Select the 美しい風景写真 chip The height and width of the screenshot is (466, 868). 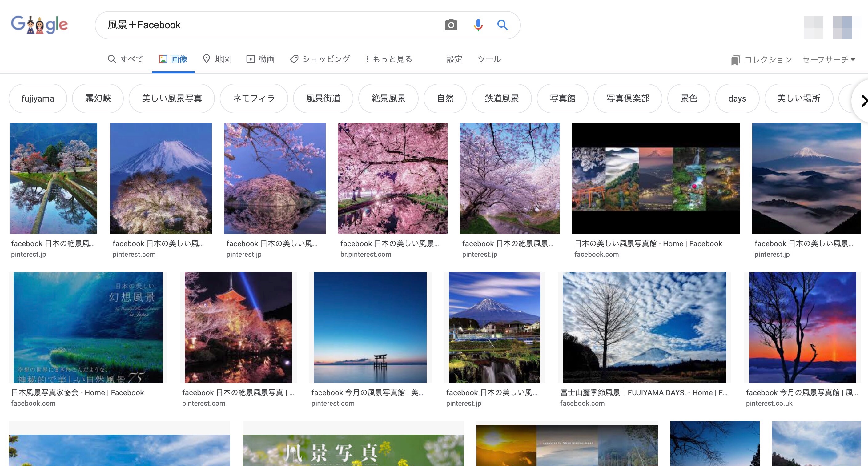[x=172, y=98]
